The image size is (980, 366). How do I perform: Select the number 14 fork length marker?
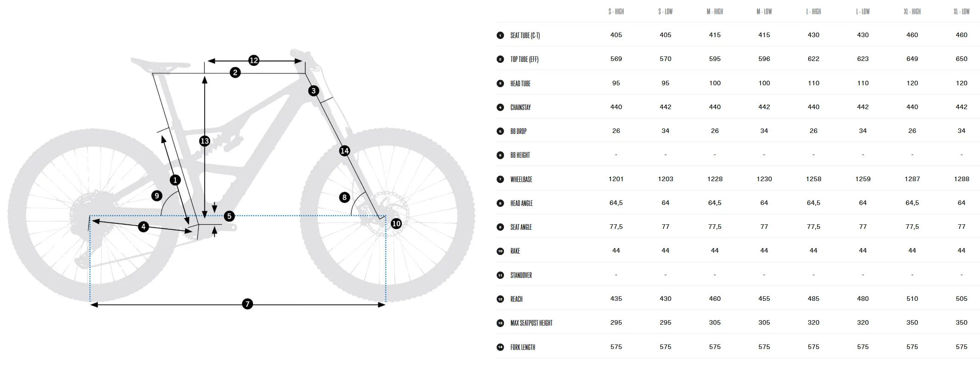[344, 150]
